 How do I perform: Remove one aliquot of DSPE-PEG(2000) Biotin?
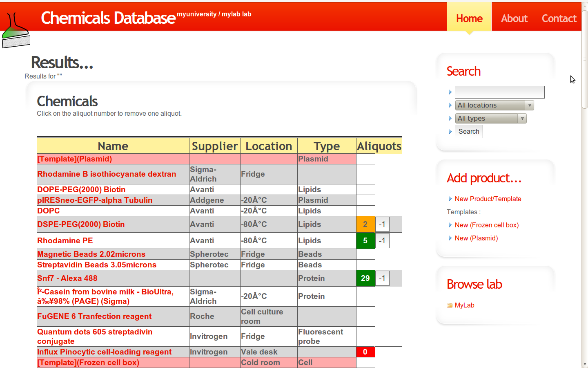pyautogui.click(x=365, y=224)
